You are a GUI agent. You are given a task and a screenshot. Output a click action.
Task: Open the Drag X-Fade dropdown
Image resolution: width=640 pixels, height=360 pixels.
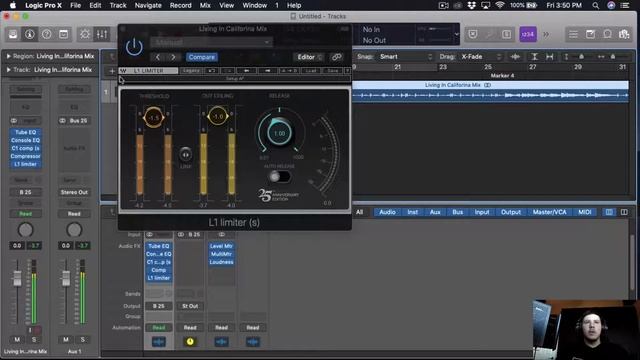pos(481,57)
